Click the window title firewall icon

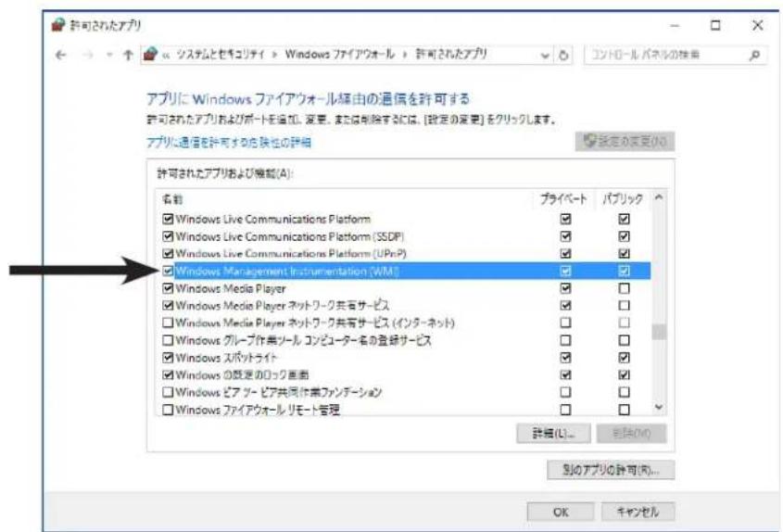(x=58, y=24)
